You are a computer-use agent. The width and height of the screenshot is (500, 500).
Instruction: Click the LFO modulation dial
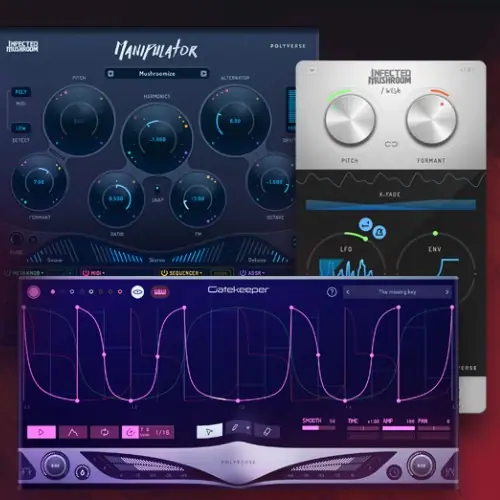(346, 254)
